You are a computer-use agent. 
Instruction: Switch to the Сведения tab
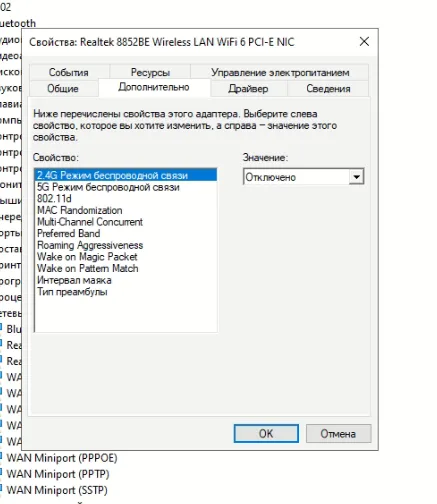click(328, 88)
